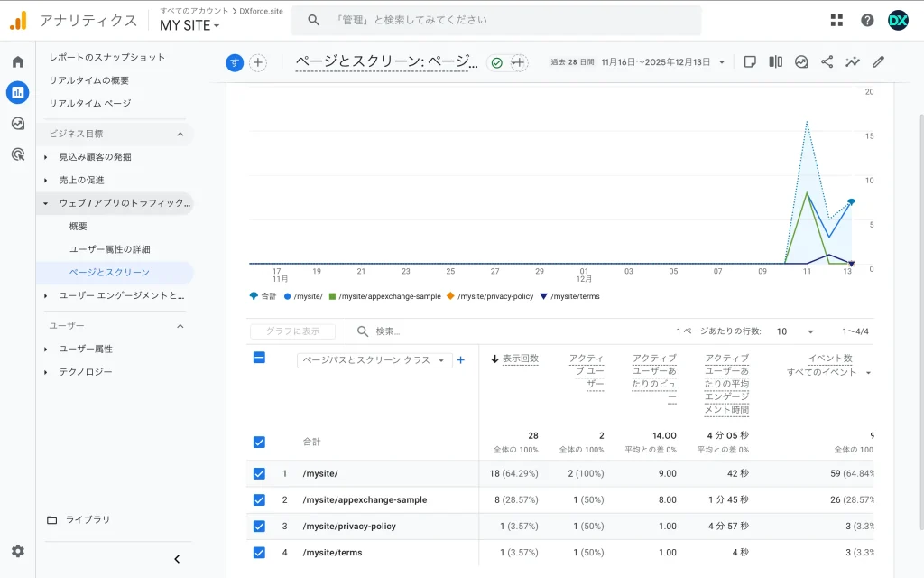Open the Insights sparkline icon
Viewport: 924px width, 578px height.
tap(853, 61)
